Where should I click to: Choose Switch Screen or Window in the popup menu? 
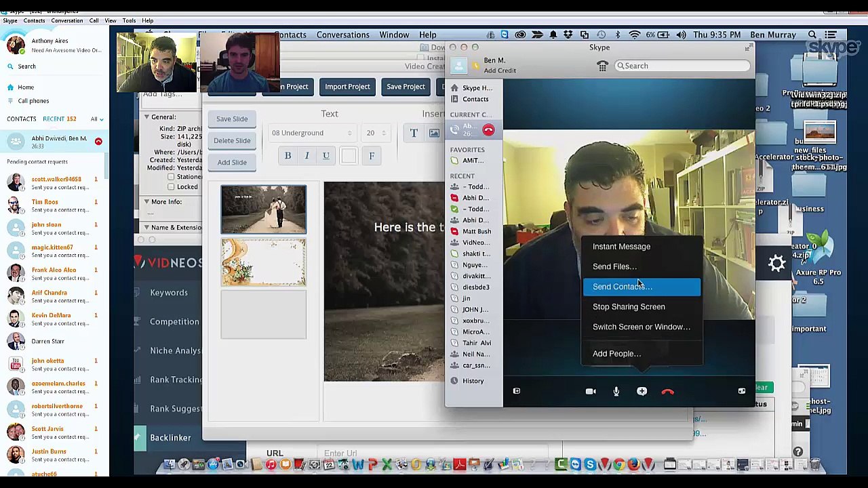pos(642,327)
